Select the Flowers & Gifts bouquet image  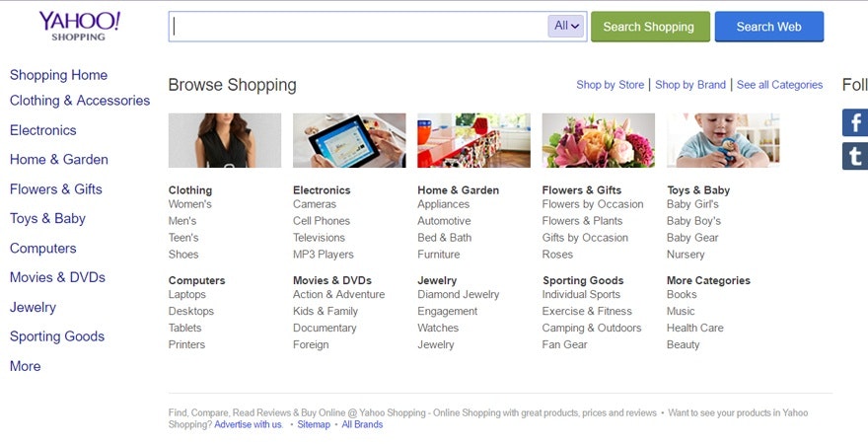(x=598, y=140)
